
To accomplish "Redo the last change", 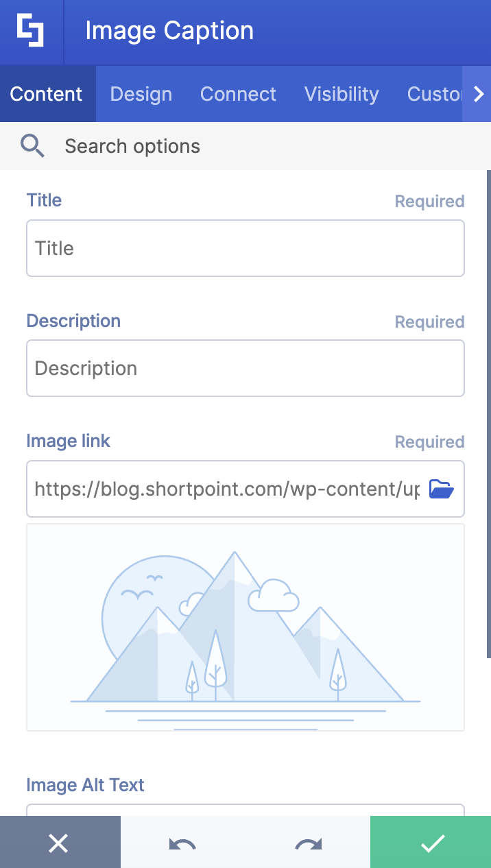I will 307,842.
